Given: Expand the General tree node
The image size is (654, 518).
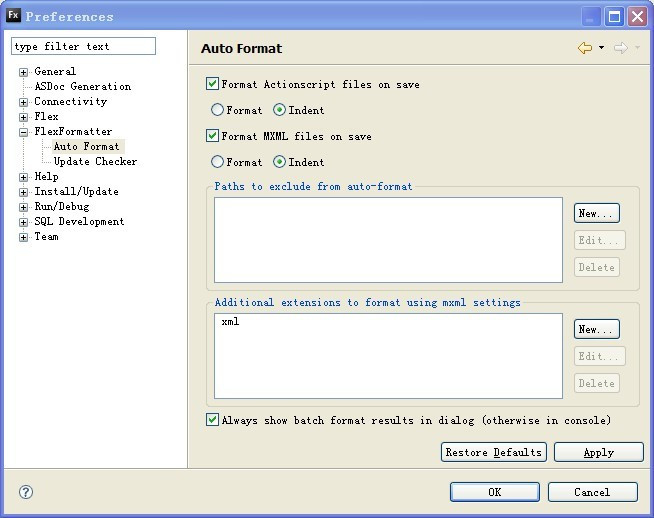Looking at the screenshot, I should tap(24, 72).
